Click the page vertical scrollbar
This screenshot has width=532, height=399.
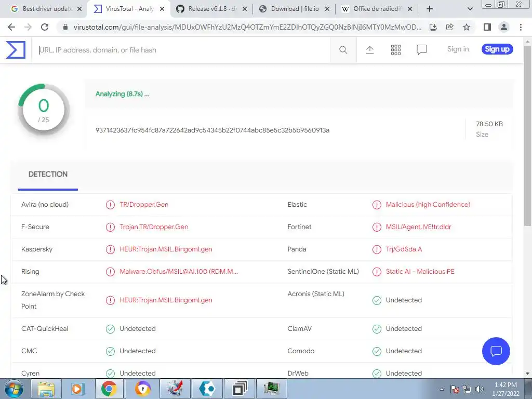coord(527,136)
